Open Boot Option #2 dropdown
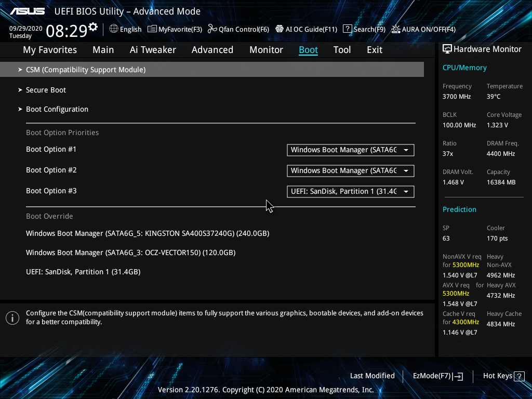This screenshot has width=532, height=399. (351, 170)
